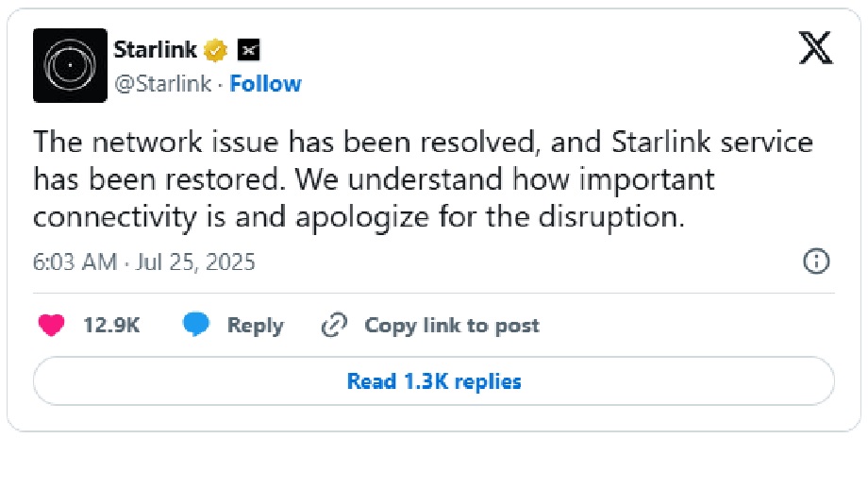Follow the Starlink account
This screenshot has width=868, height=489.
[265, 84]
